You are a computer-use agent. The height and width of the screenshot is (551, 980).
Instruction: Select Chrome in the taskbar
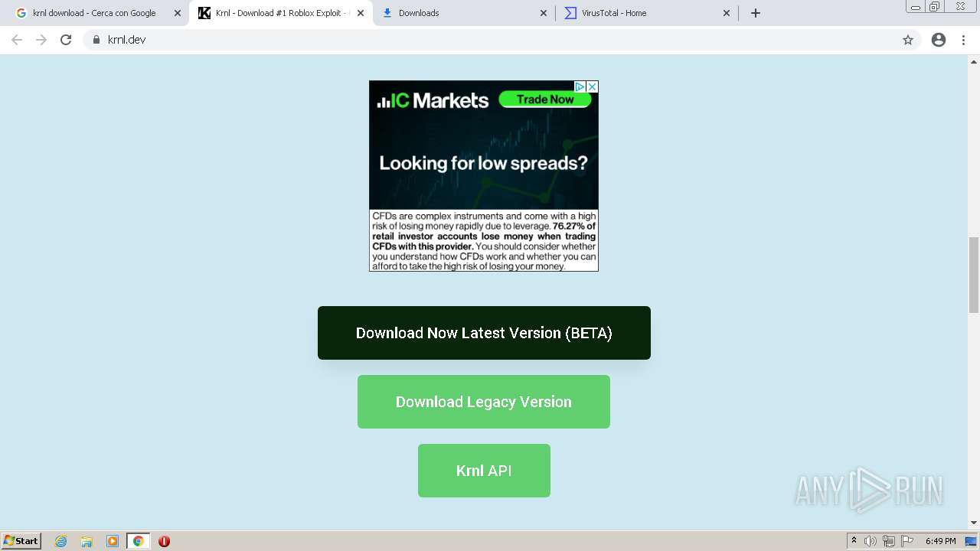[138, 541]
